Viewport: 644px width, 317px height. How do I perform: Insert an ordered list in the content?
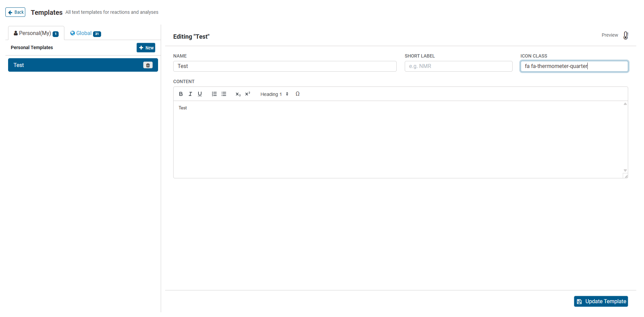[x=214, y=94]
